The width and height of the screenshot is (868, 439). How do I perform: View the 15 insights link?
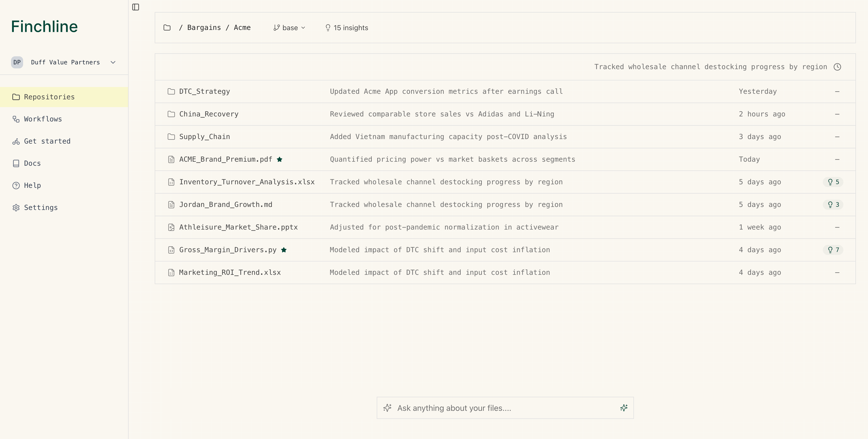tap(346, 28)
